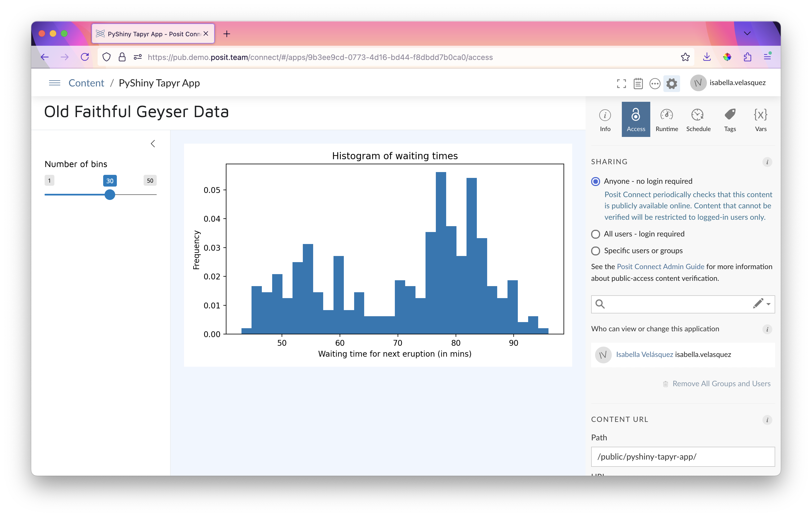812x517 pixels.
Task: Click the content URL Path field
Action: click(683, 457)
